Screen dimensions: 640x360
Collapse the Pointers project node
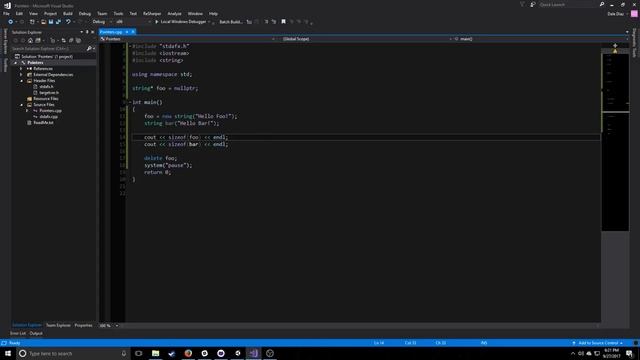[x=16, y=63]
